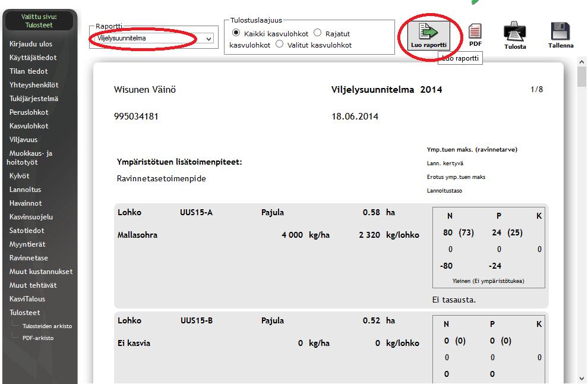Image resolution: width=588 pixels, height=384 pixels.
Task: Click scrollbar down arrow of report
Action: click(x=581, y=379)
